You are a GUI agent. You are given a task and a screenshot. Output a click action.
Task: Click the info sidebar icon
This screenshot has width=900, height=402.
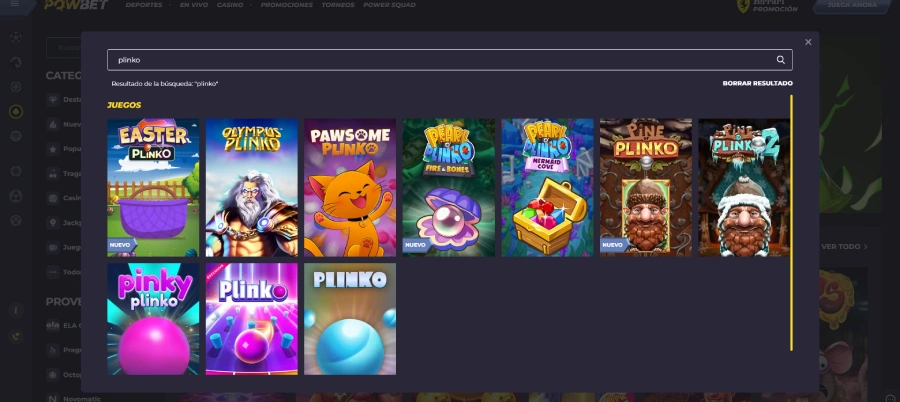coord(16,310)
